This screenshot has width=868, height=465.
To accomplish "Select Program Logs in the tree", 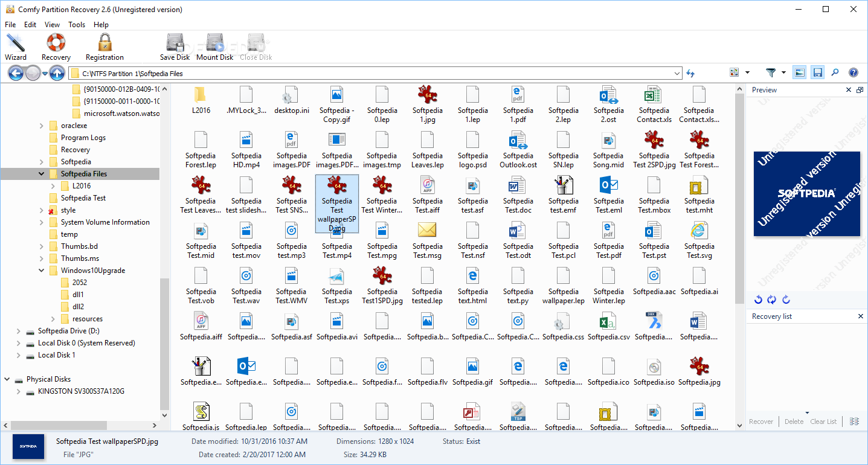I will coord(83,138).
